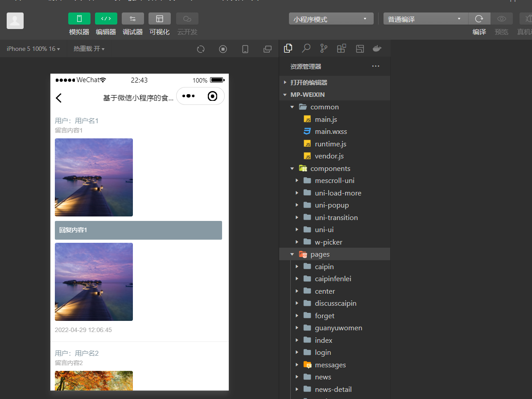This screenshot has width=532, height=399.
Task: Tap the reply content 1 bar
Action: tap(138, 230)
